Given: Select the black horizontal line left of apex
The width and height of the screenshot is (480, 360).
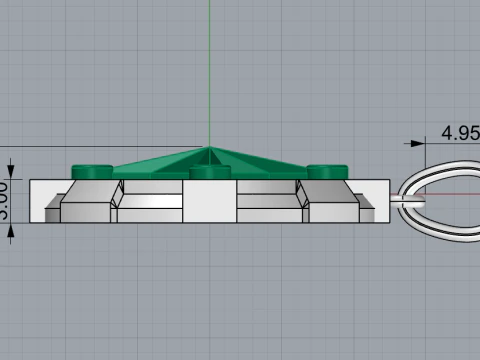Looking at the screenshot, I should [x=101, y=146].
